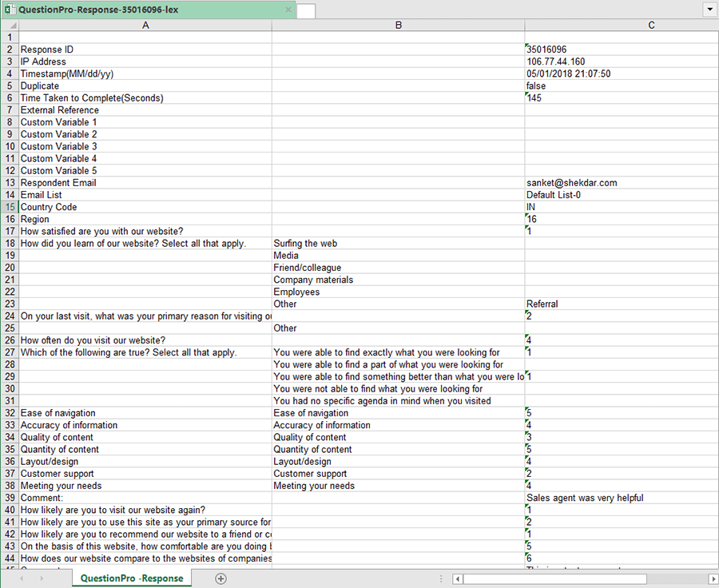719x588 pixels.
Task: Click the Timestamp(MM/dd/yy) cell
Action: pyautogui.click(x=145, y=73)
